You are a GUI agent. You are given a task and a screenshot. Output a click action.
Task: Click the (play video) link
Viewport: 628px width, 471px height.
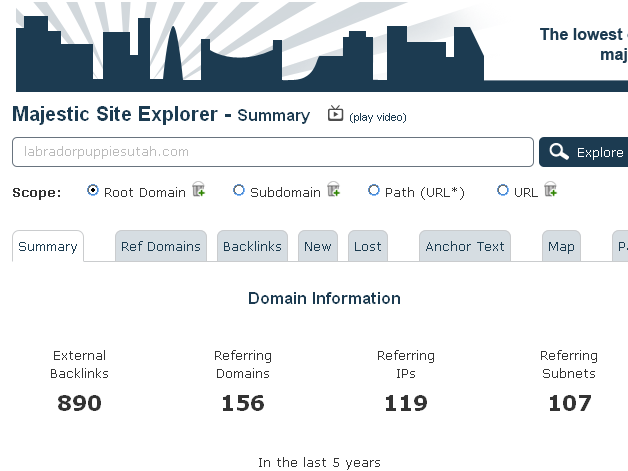click(x=378, y=117)
